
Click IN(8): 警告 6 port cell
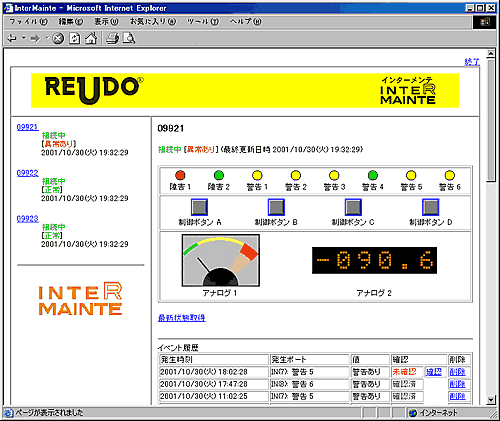(x=310, y=384)
